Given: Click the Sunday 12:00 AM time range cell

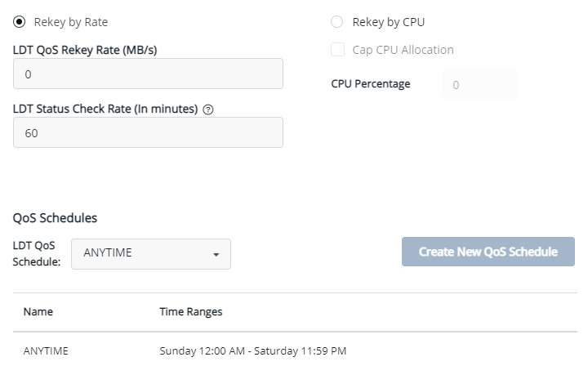Looking at the screenshot, I should [252, 351].
